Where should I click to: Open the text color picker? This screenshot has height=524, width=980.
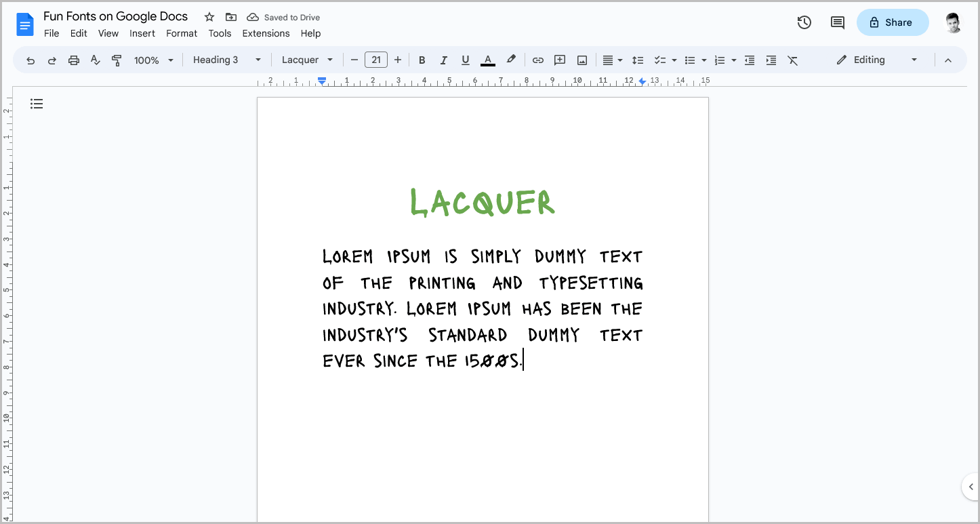487,60
